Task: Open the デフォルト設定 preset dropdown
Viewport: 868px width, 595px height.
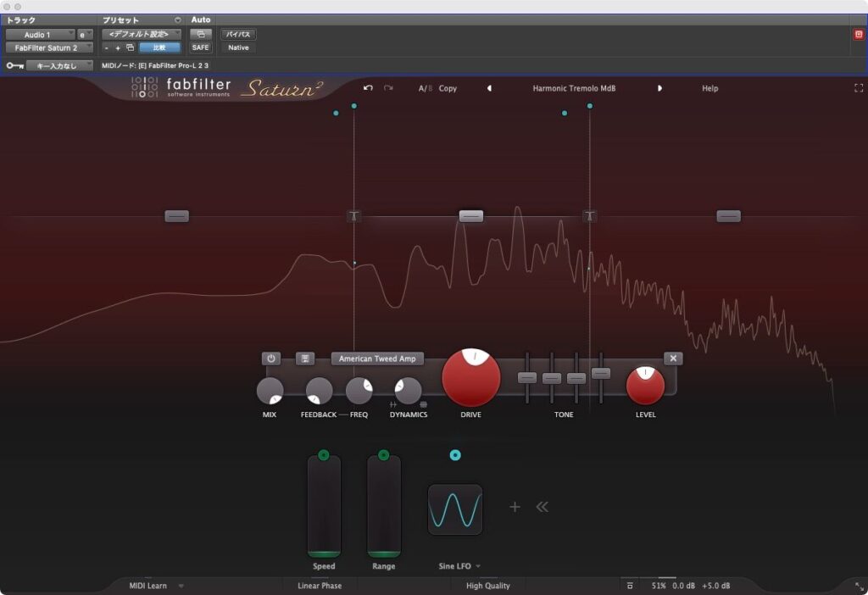Action: 142,34
